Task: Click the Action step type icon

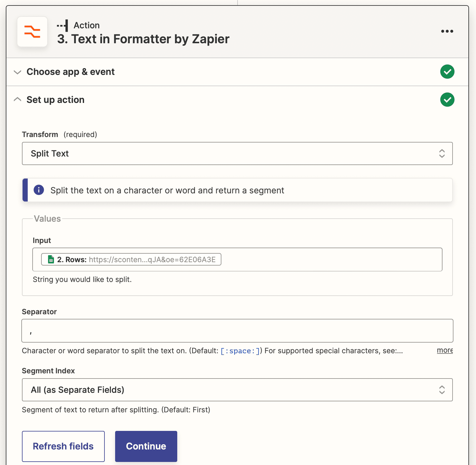Action: point(63,25)
